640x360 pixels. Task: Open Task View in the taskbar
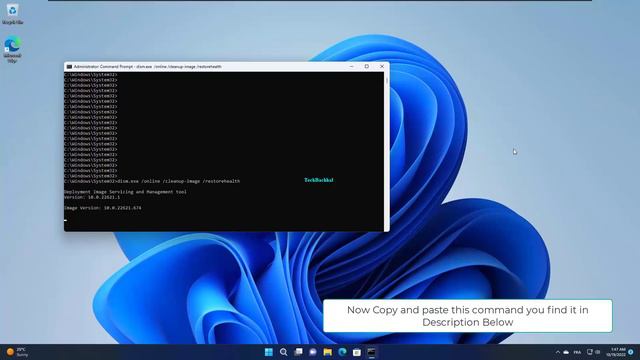tap(298, 352)
